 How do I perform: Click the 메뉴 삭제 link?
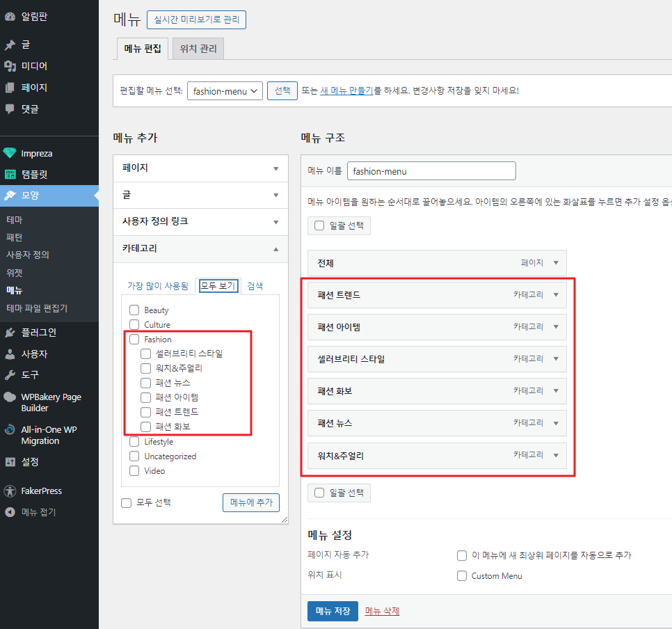click(x=383, y=612)
